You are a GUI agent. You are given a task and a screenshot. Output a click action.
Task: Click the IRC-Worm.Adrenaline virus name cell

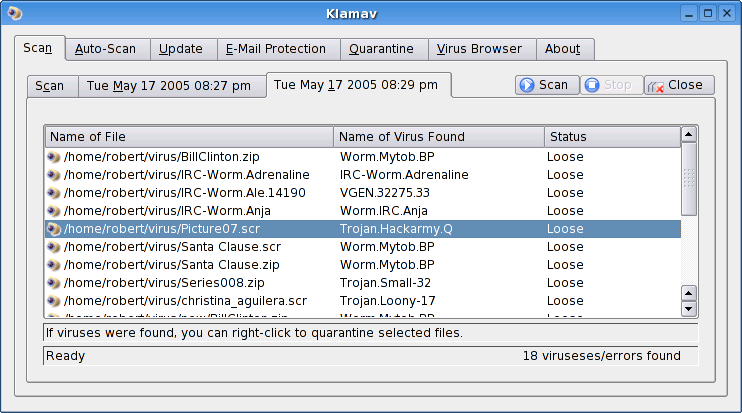coord(404,175)
